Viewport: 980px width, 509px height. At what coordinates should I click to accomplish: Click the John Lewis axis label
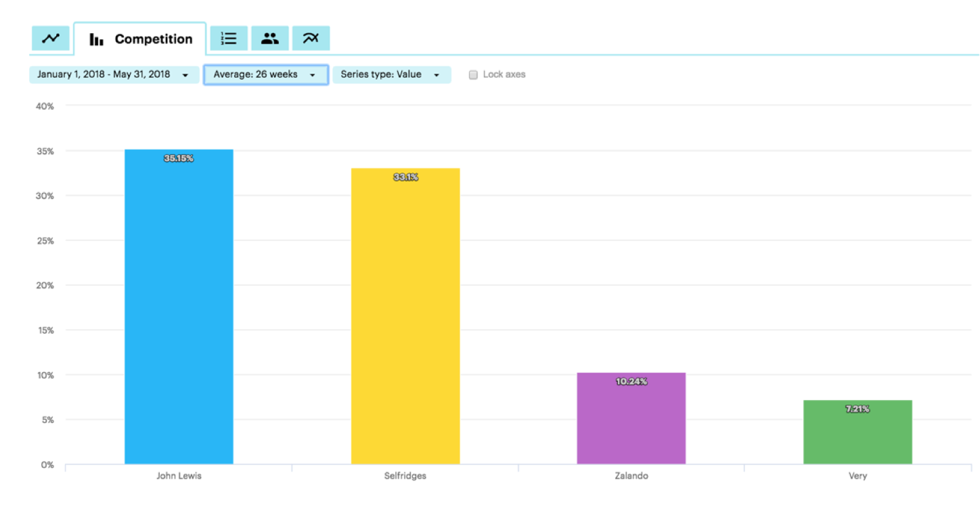coord(179,476)
